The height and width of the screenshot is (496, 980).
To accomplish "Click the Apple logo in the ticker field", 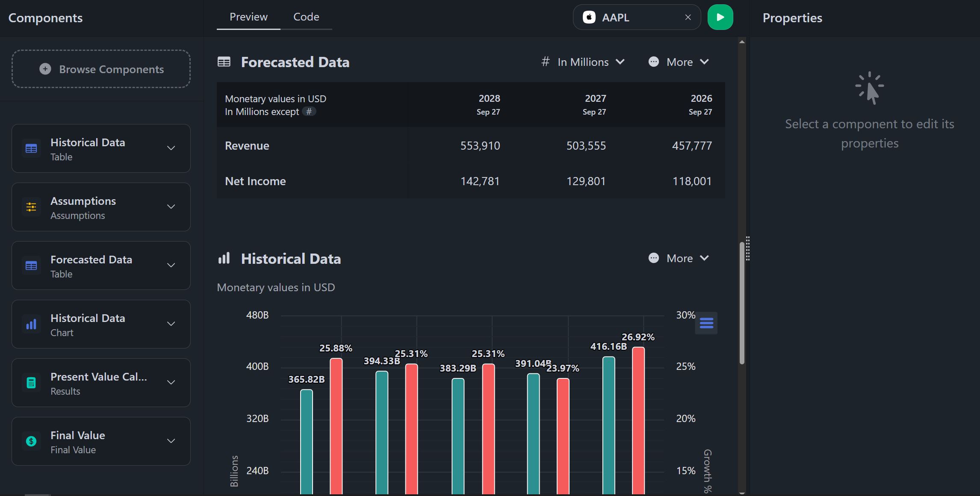I will pos(589,18).
